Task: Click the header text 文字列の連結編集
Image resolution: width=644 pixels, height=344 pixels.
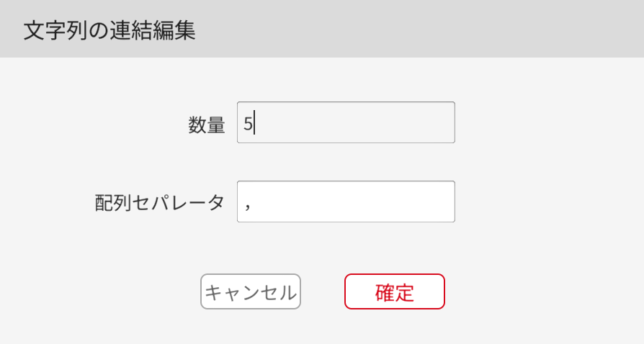Action: coord(109,30)
